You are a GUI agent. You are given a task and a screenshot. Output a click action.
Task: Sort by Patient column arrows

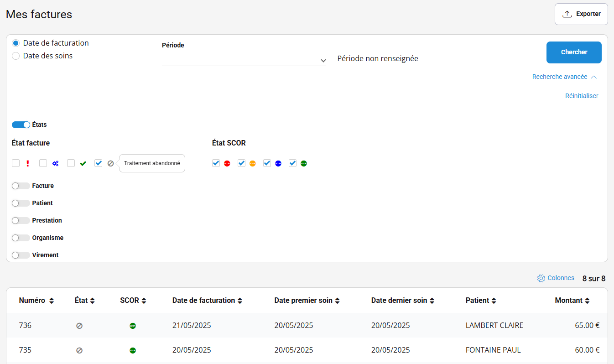coord(494,301)
